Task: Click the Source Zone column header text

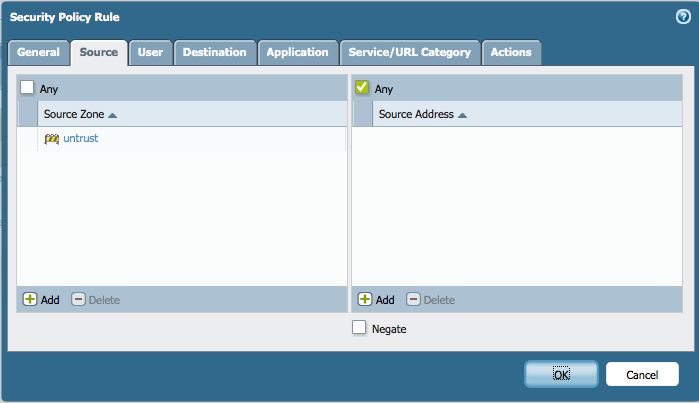Action: tap(74, 114)
